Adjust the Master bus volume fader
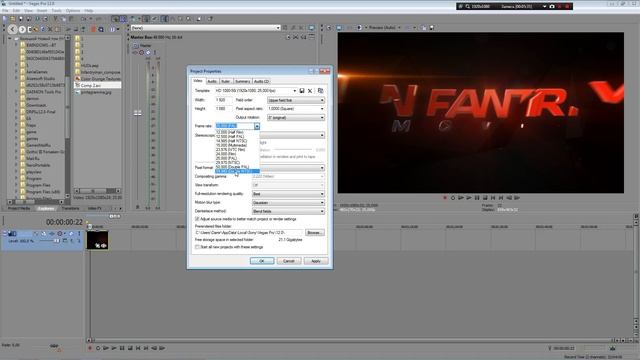Screen dimensions: 640x360 (x=138, y=113)
